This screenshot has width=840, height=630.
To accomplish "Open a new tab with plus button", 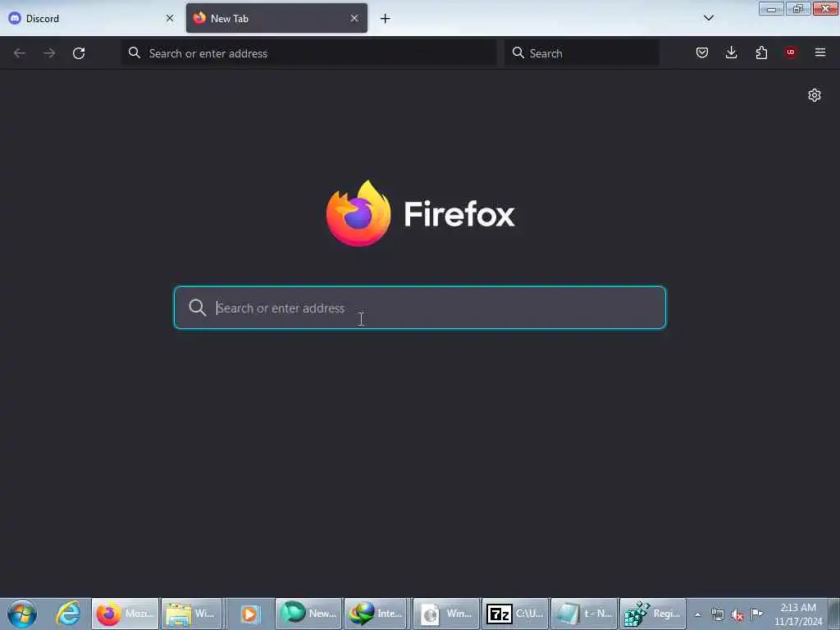I will click(386, 19).
